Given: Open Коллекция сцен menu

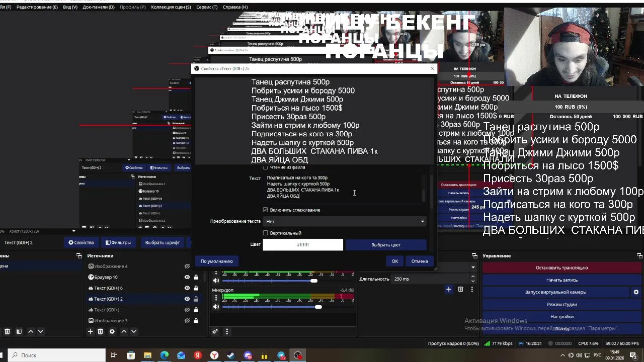Looking at the screenshot, I should pyautogui.click(x=171, y=7).
